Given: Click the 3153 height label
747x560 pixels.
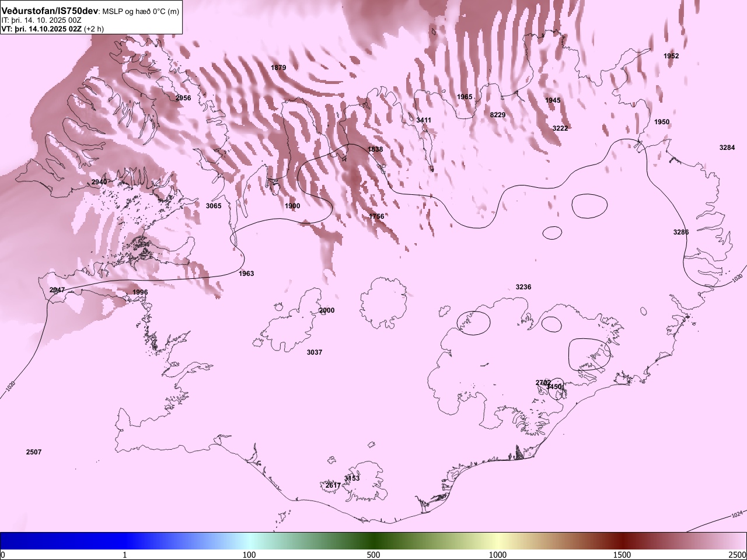Looking at the screenshot, I should [x=352, y=478].
